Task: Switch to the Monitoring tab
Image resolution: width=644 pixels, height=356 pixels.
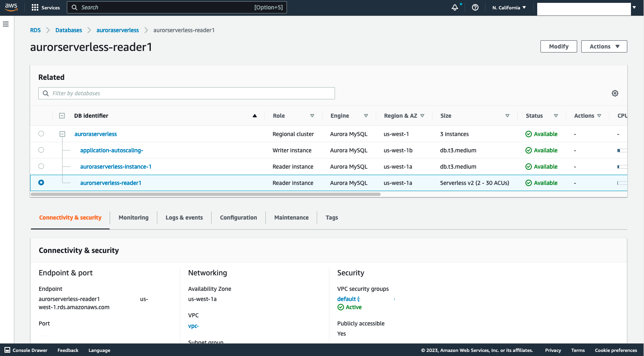Action: point(133,218)
